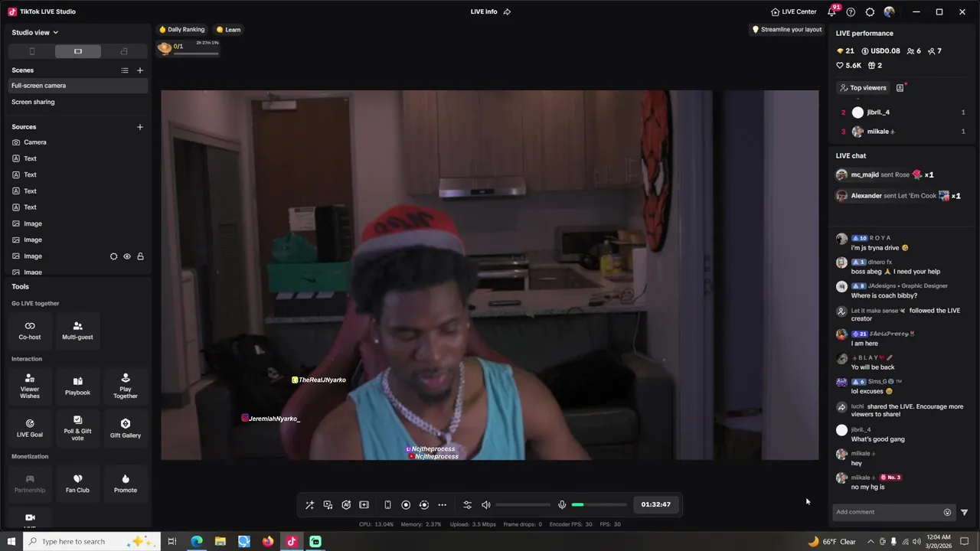This screenshot has width=980, height=551.
Task: Open the audio mixer settings icon
Action: pyautogui.click(x=467, y=505)
